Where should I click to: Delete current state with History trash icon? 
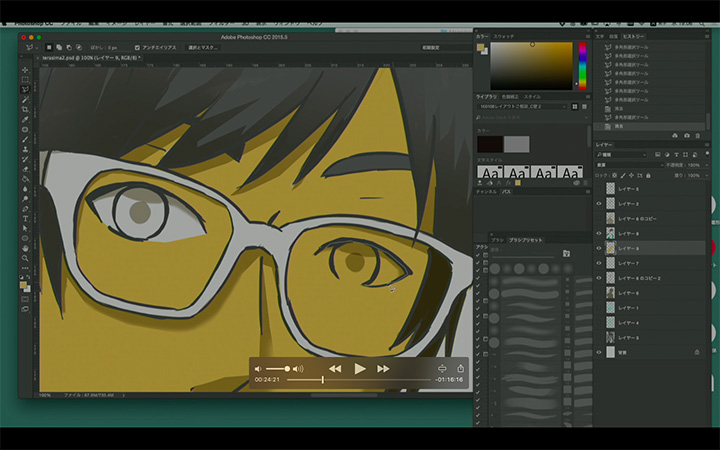(698, 135)
